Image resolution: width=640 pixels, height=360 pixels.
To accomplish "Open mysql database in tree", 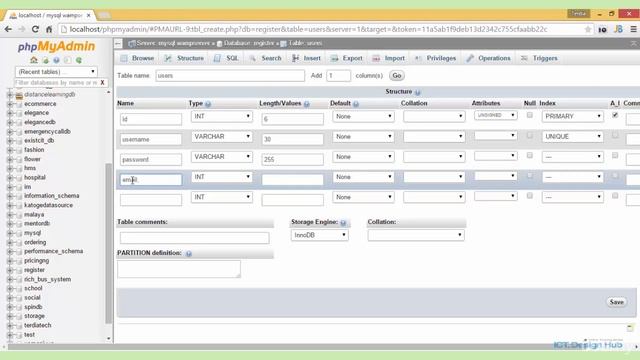I will coord(32,233).
